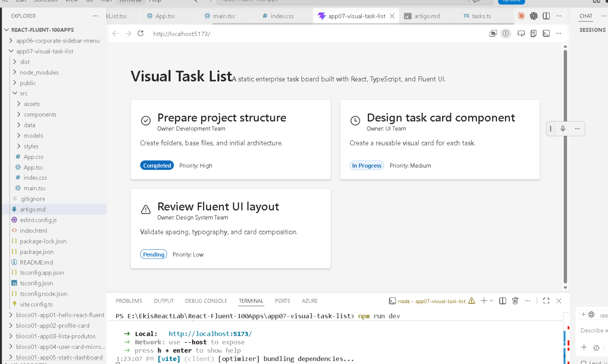Split the terminal panel

pyautogui.click(x=502, y=301)
